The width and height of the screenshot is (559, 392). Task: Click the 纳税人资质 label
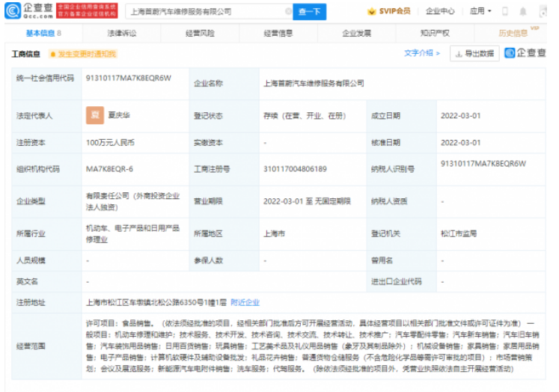389,201
